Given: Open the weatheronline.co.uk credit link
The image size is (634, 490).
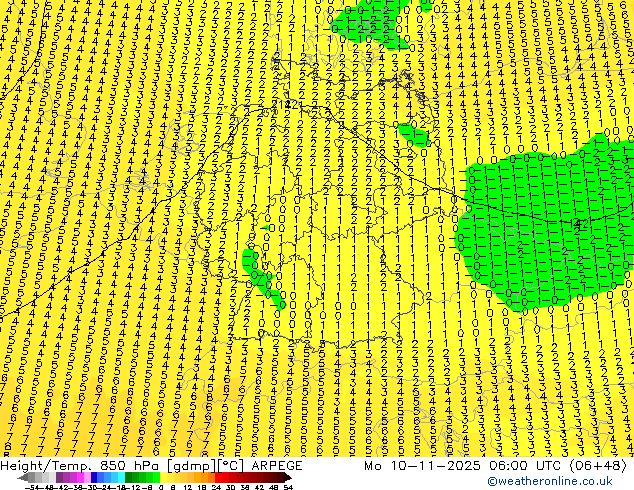Looking at the screenshot, I should coord(550,481).
